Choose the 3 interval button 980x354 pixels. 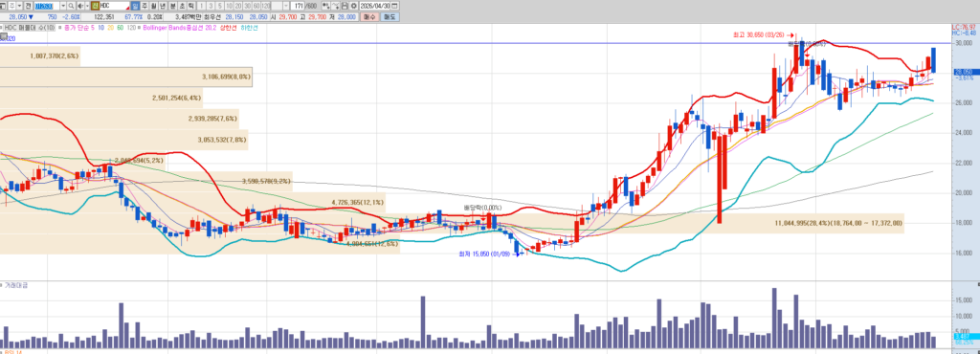click(x=211, y=6)
